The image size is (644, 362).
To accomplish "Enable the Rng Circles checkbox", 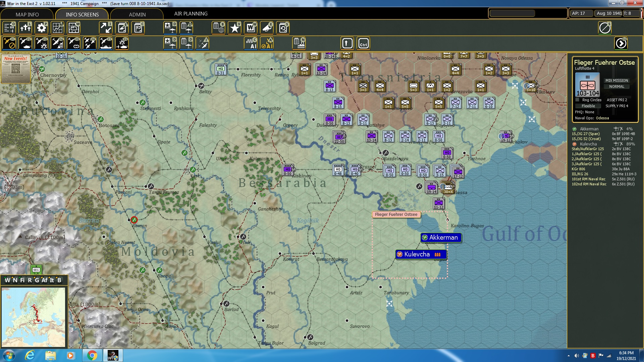I will [x=577, y=100].
